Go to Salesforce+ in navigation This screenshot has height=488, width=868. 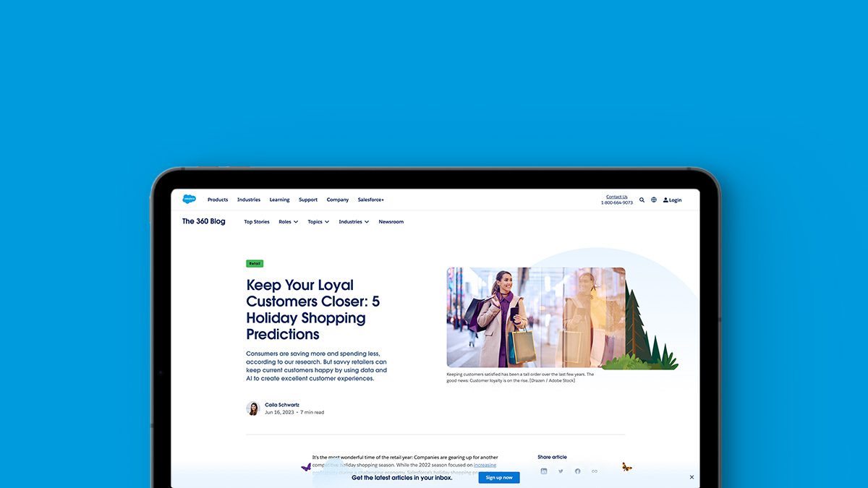(x=371, y=200)
